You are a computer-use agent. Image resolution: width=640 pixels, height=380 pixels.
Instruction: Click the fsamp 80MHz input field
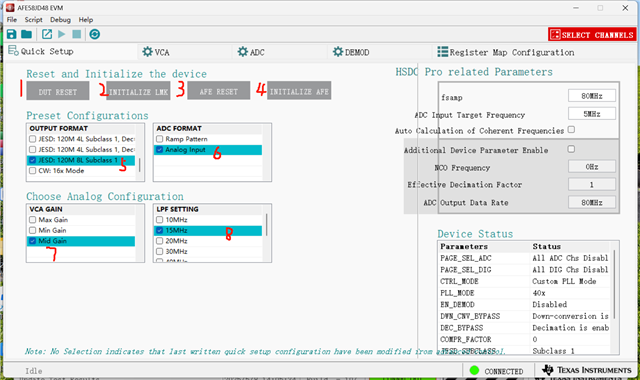592,96
